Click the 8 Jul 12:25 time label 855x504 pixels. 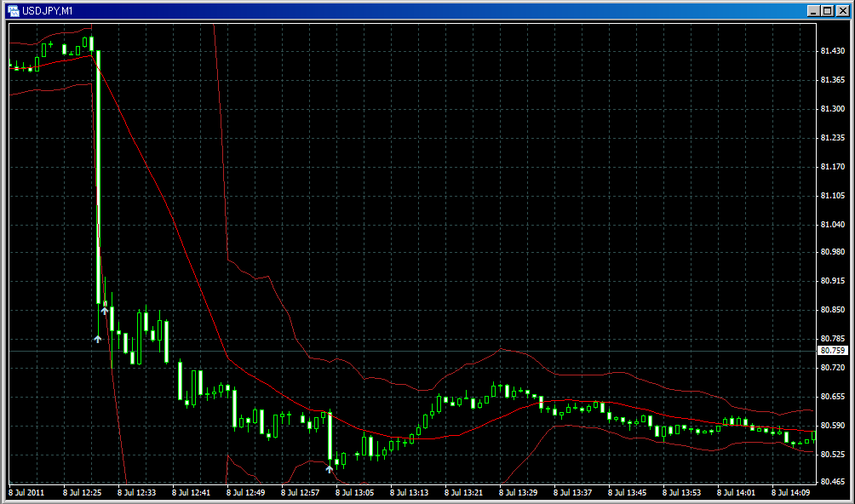pos(82,492)
